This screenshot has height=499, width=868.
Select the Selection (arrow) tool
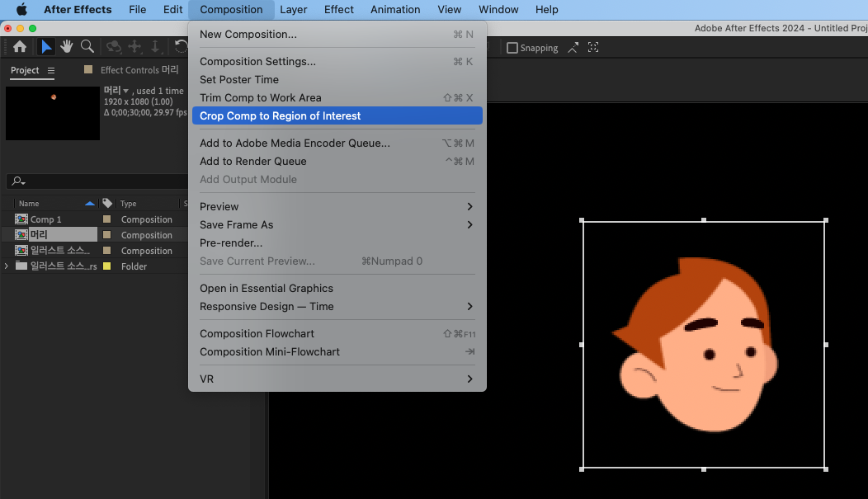tap(46, 47)
